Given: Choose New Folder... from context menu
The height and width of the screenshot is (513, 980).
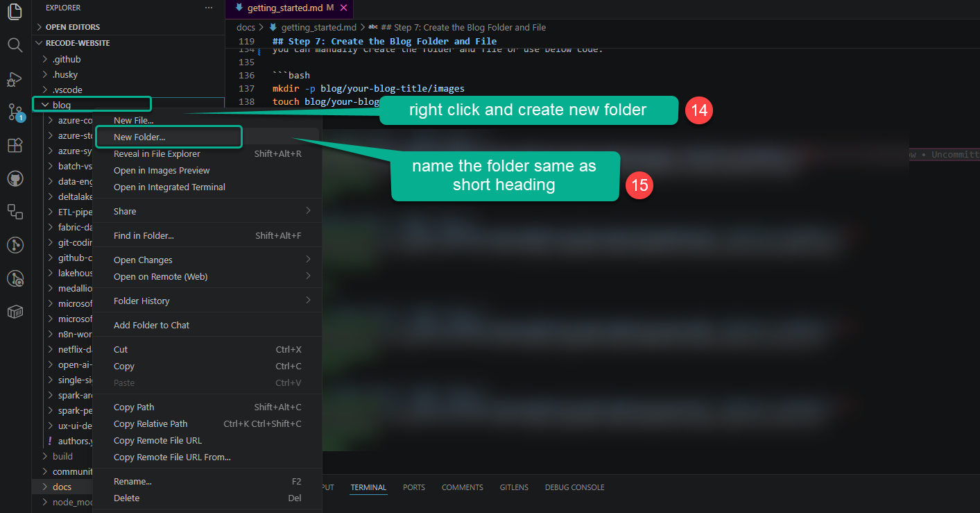Looking at the screenshot, I should pyautogui.click(x=207, y=137).
